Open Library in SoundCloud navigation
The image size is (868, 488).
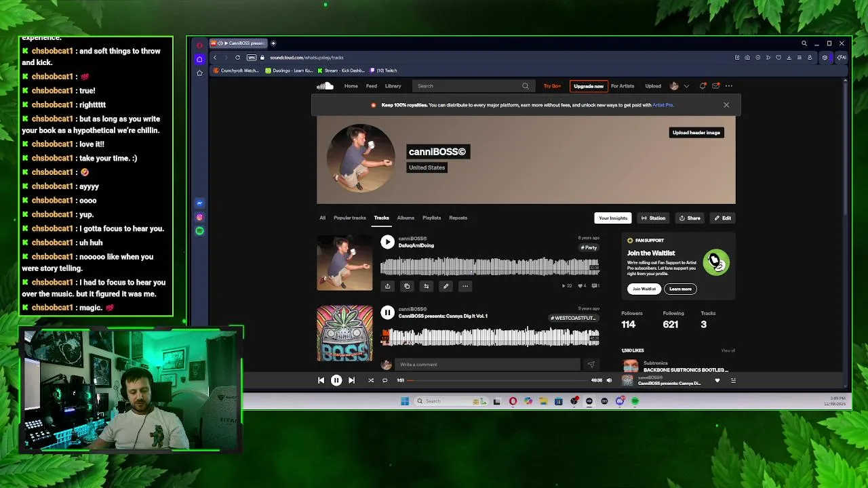pos(393,86)
